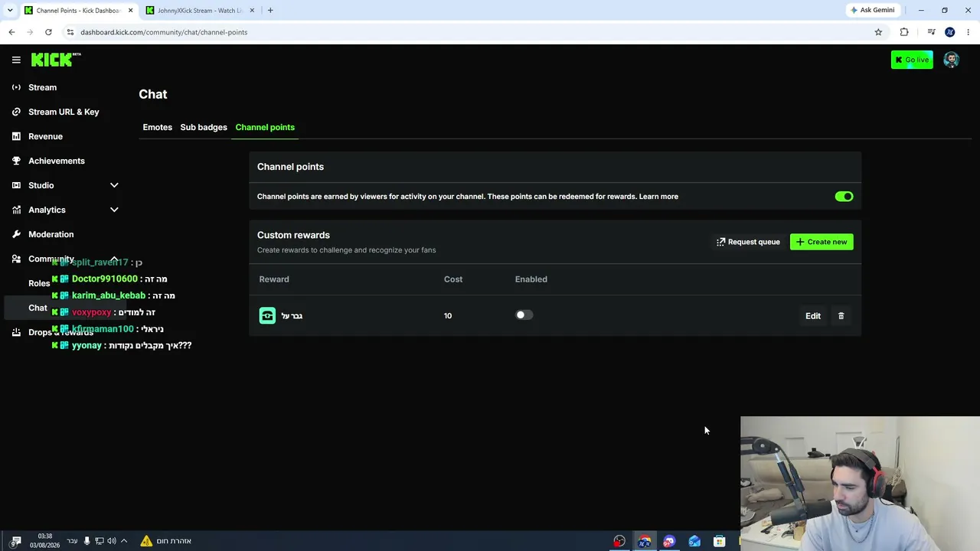The width and height of the screenshot is (980, 551).
Task: Close the Channel Points dashboard browser tab
Action: [130, 11]
